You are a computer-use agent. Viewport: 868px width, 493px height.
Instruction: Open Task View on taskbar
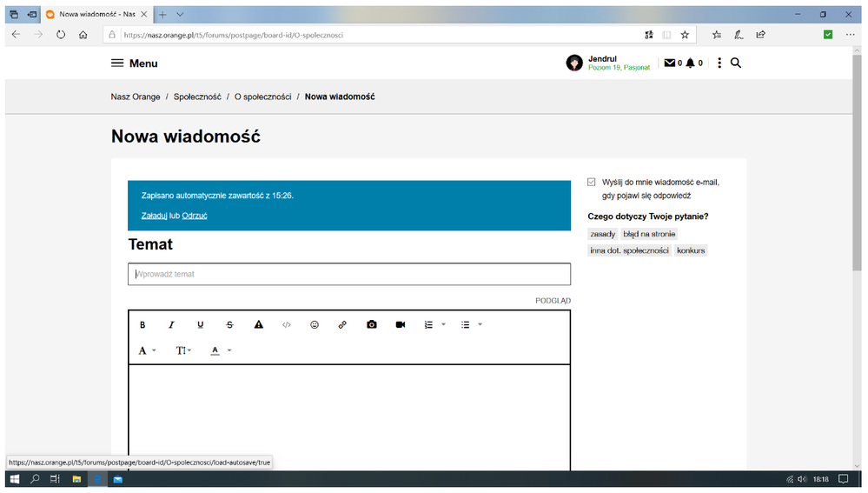55,479
